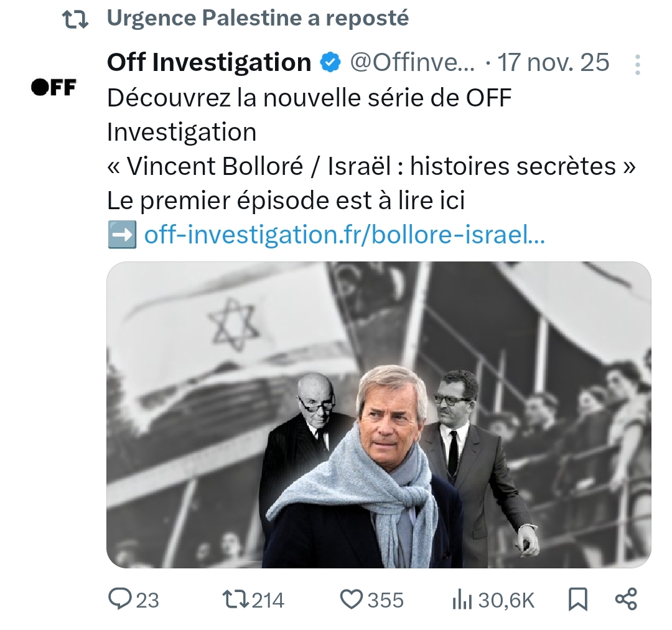Tap the like heart icon showing 355
This screenshot has height=630, width=672.
click(352, 599)
